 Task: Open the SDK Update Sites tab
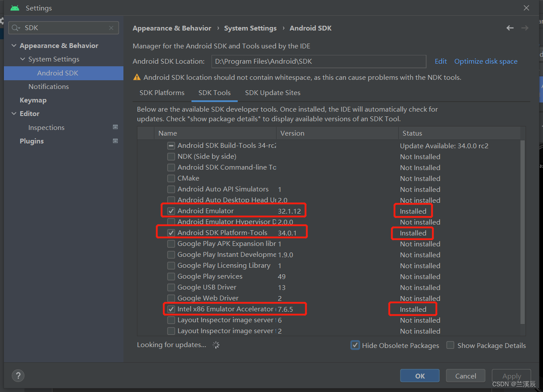pyautogui.click(x=273, y=92)
